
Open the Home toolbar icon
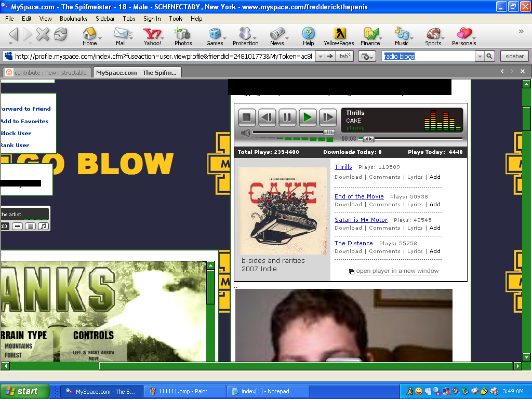(x=89, y=37)
